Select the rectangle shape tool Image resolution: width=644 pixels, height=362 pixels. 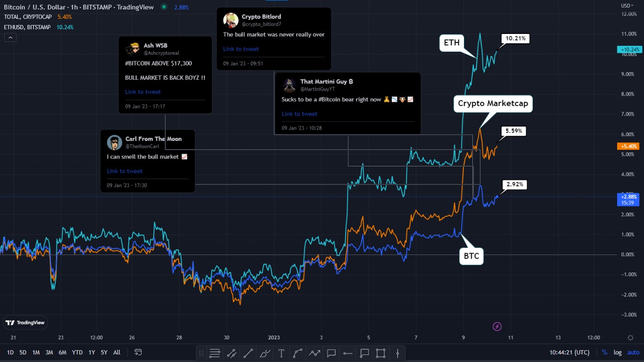coord(381,353)
